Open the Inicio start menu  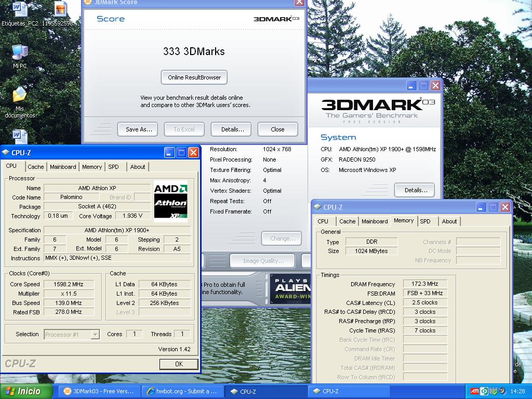pos(26,391)
